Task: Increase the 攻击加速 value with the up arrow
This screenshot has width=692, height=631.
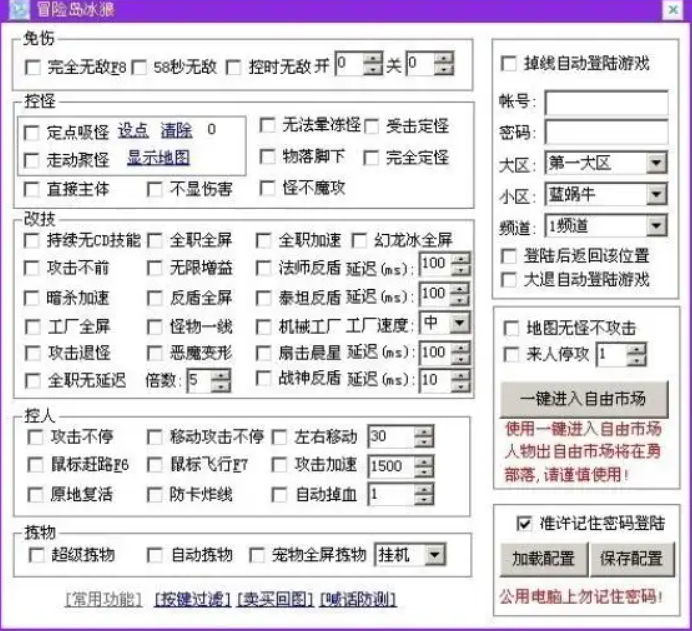Action: tap(424, 461)
